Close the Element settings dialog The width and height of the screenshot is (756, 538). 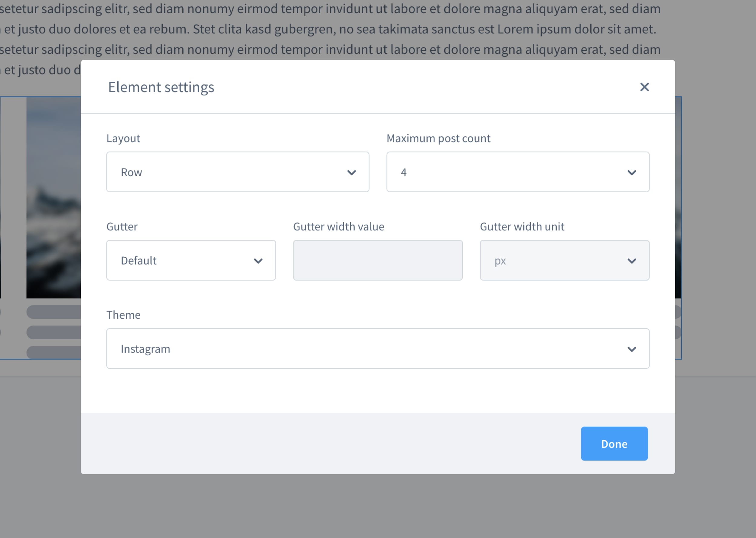(x=644, y=87)
